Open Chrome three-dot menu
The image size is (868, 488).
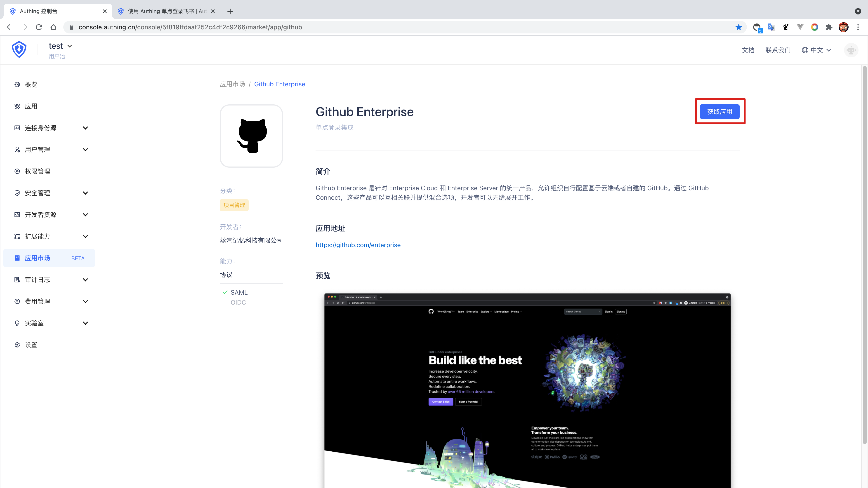click(858, 27)
